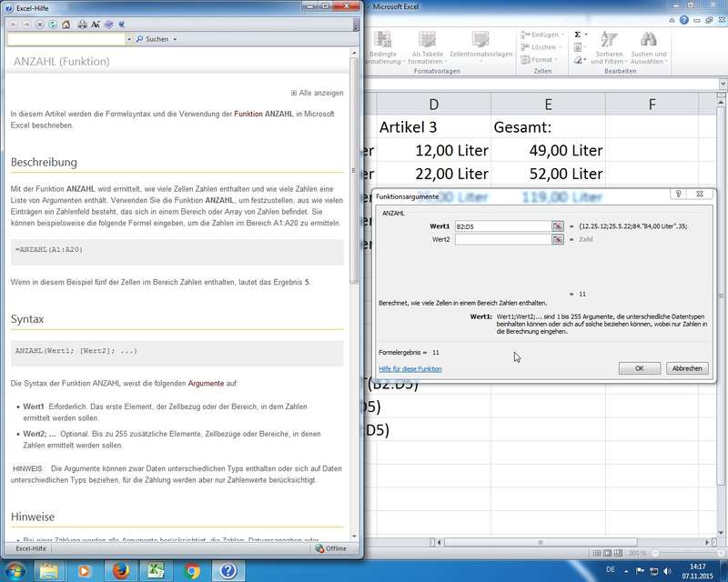728x582 pixels.
Task: Click the Home icon in Excel-Hilfe toolbar
Action: click(x=66, y=25)
